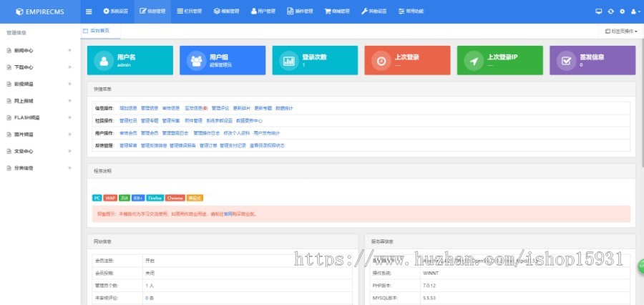Toggle the hamburger sidebar menu icon
644x305 pixels.
click(89, 11)
